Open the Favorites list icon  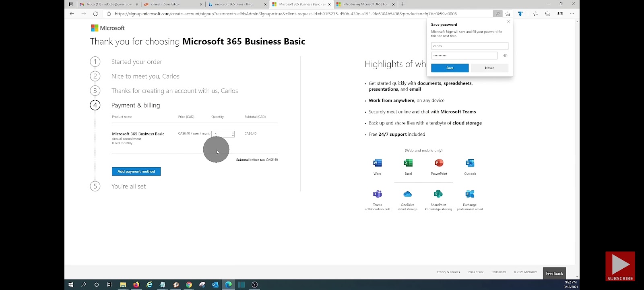coord(535,14)
